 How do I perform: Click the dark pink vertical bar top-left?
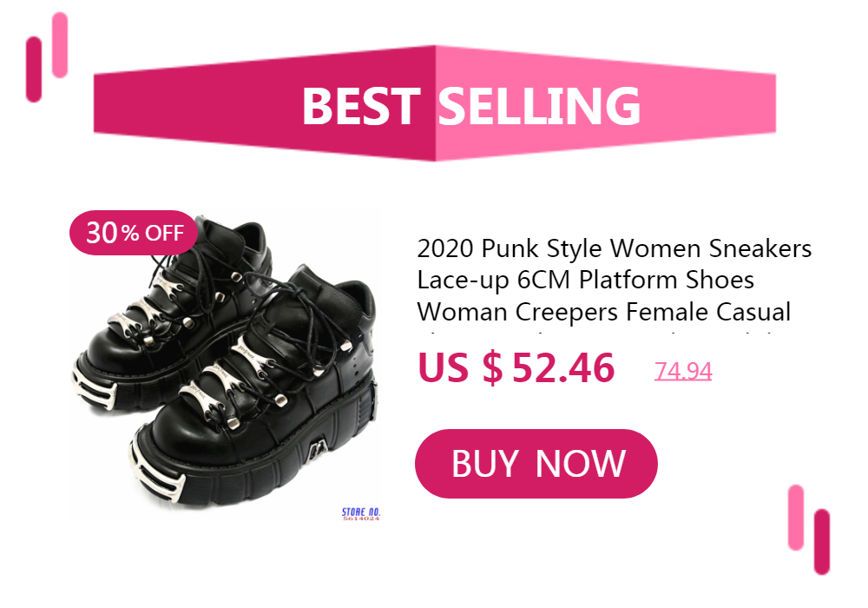[x=34, y=69]
